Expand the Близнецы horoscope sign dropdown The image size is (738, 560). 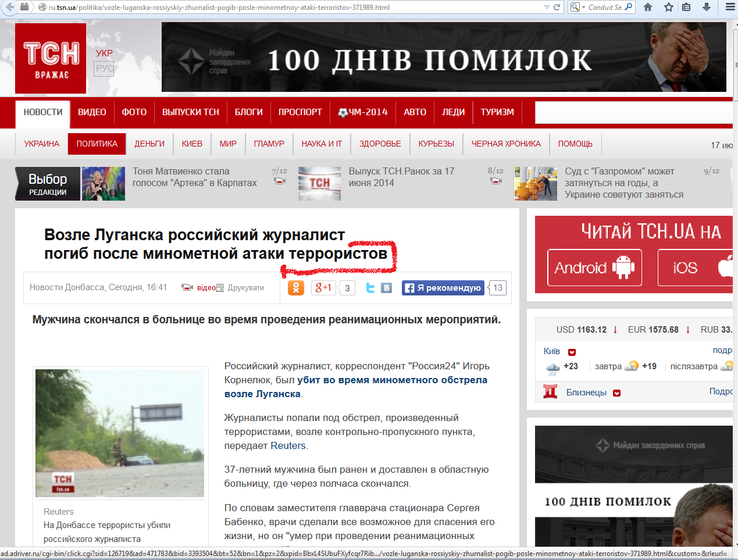click(616, 393)
